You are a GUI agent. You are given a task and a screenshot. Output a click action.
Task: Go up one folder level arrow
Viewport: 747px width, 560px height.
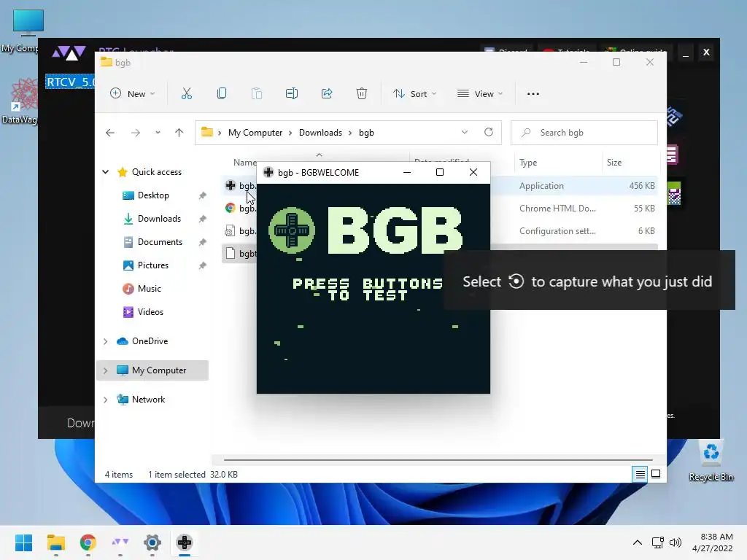click(x=179, y=133)
